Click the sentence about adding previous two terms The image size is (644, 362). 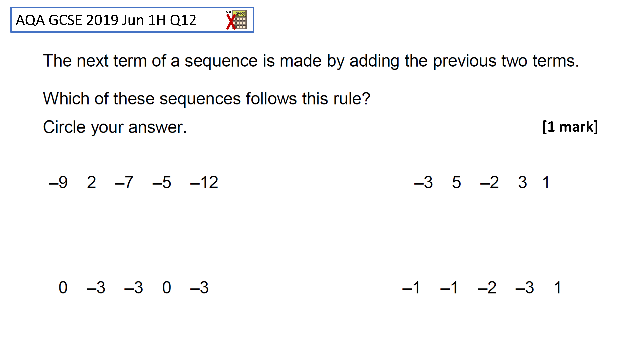(311, 61)
